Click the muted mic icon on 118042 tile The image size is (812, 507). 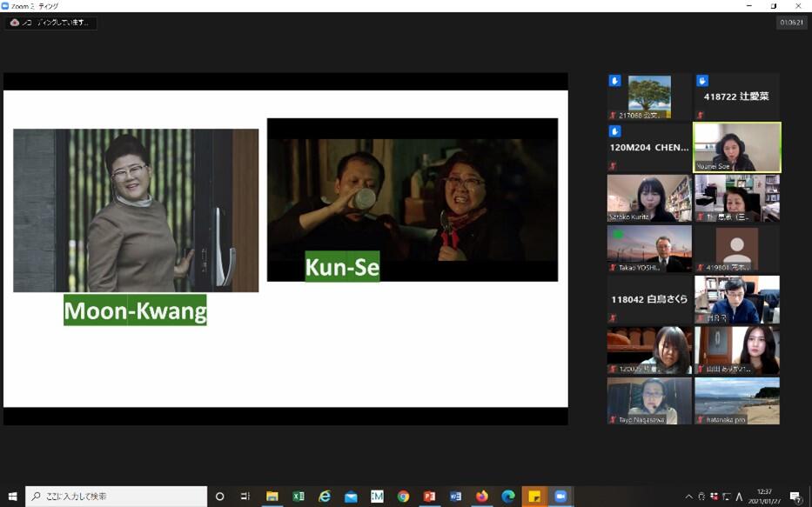pos(614,318)
